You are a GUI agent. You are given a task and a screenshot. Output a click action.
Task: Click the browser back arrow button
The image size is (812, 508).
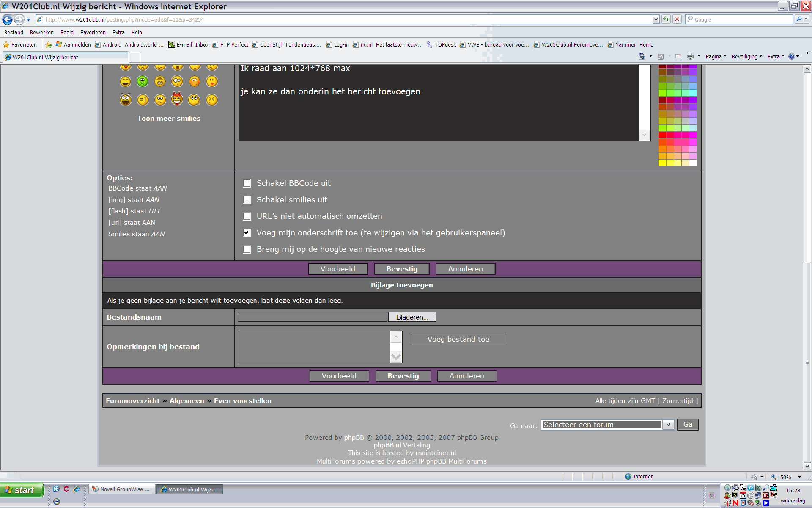click(8, 19)
